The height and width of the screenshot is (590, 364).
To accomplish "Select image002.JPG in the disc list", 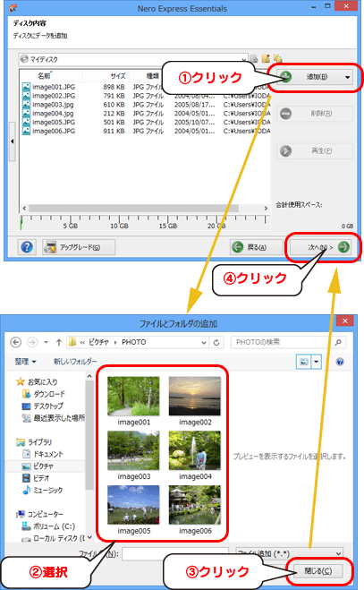I will (x=49, y=96).
